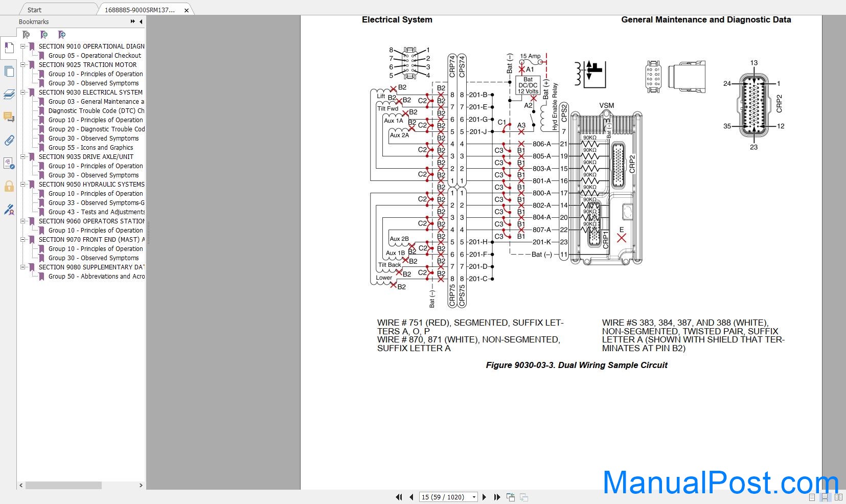Image resolution: width=846 pixels, height=504 pixels.
Task: Click the Electrical System page header
Action: [397, 19]
